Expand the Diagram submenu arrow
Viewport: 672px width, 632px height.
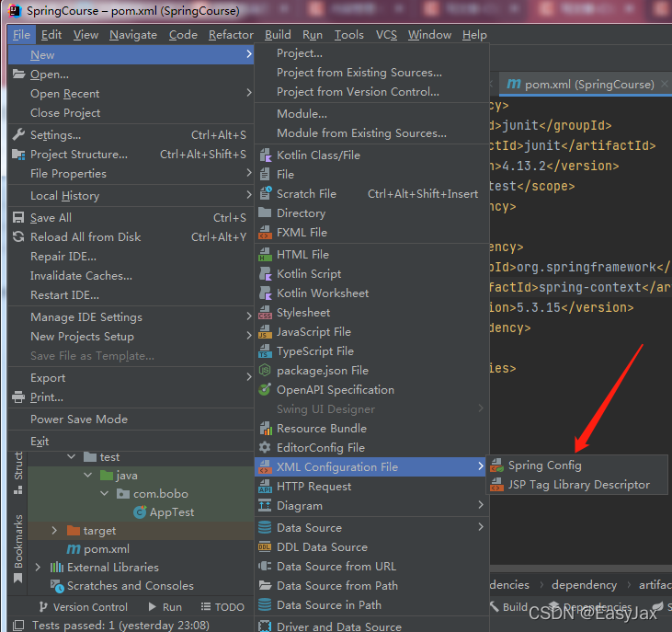click(x=481, y=505)
